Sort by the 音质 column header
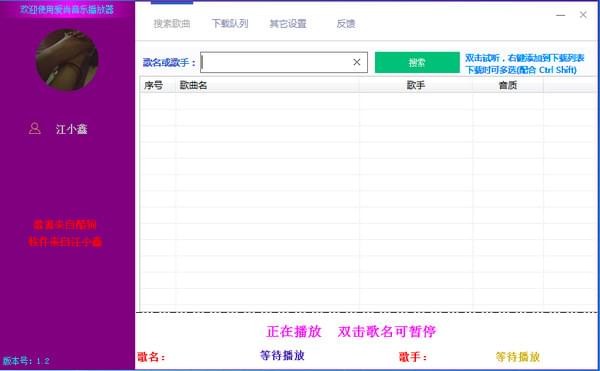Viewport: 600px width, 371px height. 508,85
